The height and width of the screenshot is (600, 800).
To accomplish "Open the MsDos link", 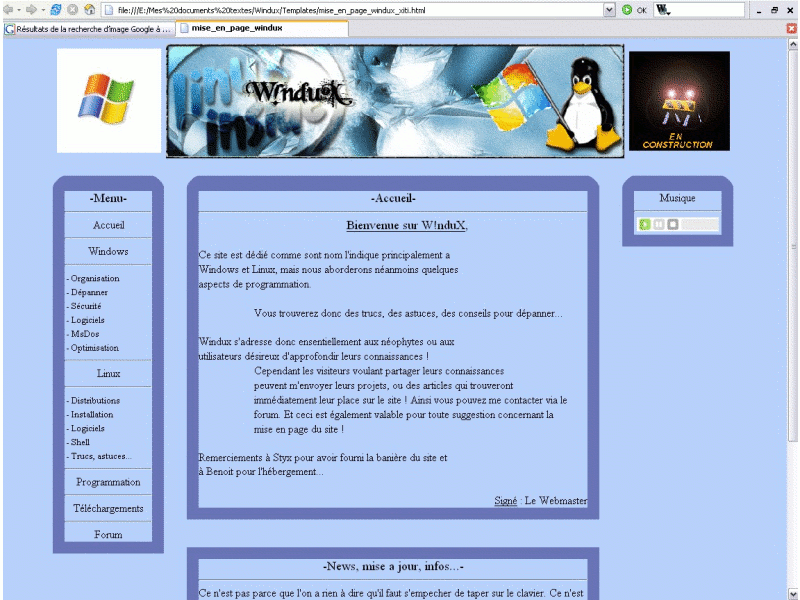I will click(x=83, y=334).
